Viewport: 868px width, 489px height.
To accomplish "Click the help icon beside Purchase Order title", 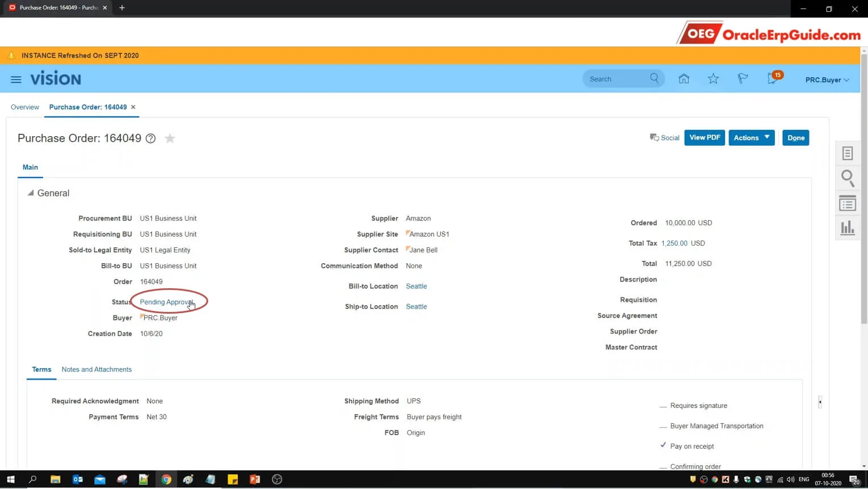I will pos(150,138).
